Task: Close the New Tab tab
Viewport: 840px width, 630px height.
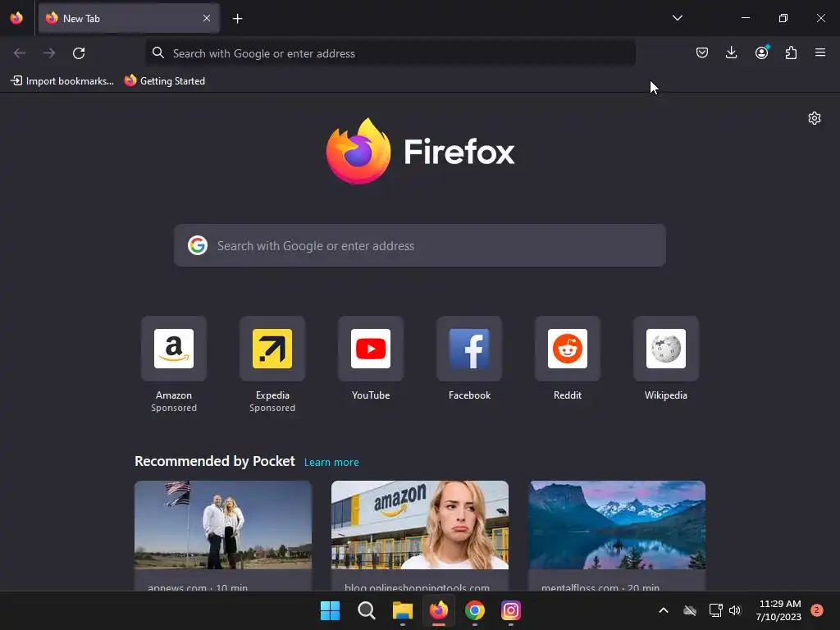Action: 207,18
